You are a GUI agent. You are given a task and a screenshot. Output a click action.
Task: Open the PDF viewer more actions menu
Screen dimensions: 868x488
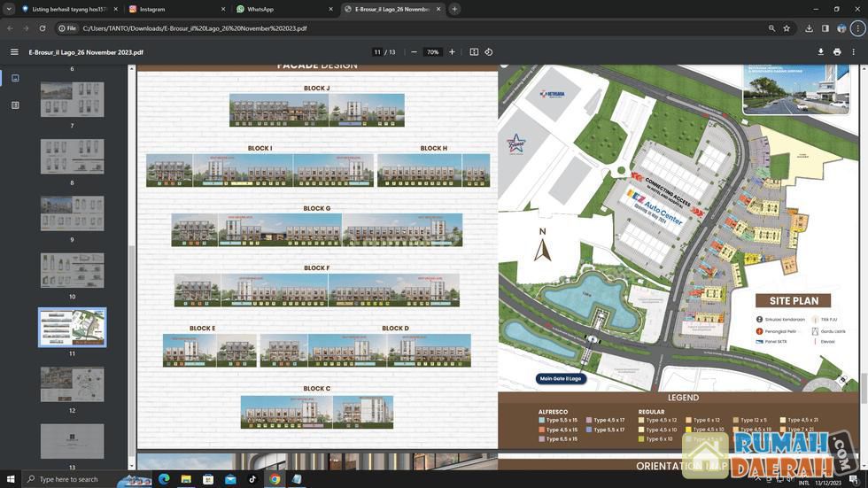tap(854, 52)
